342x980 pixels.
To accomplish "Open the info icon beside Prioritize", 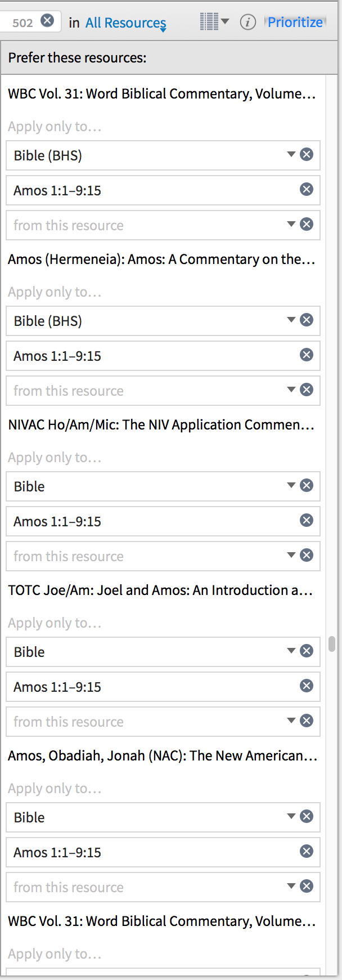I will [x=248, y=22].
